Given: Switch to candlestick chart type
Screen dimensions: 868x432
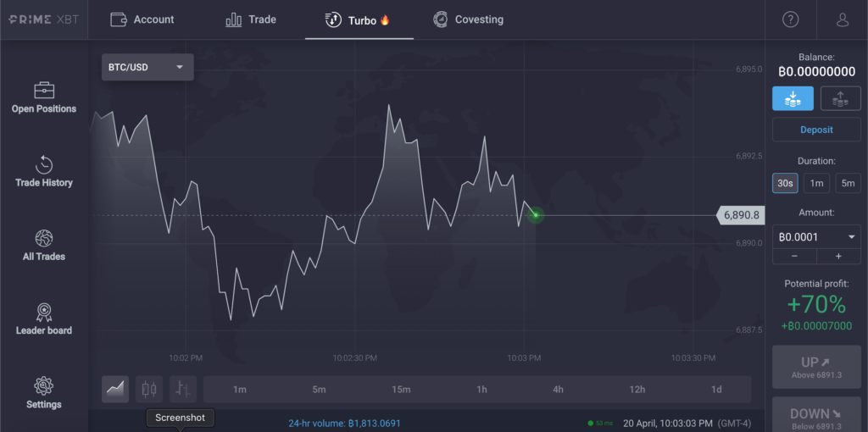Looking at the screenshot, I should [x=149, y=389].
